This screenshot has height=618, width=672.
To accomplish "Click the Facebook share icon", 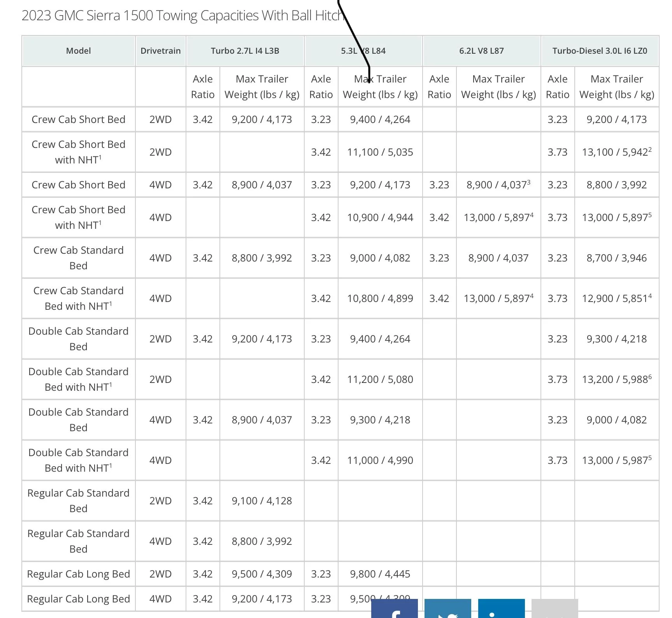I will click(x=394, y=609).
